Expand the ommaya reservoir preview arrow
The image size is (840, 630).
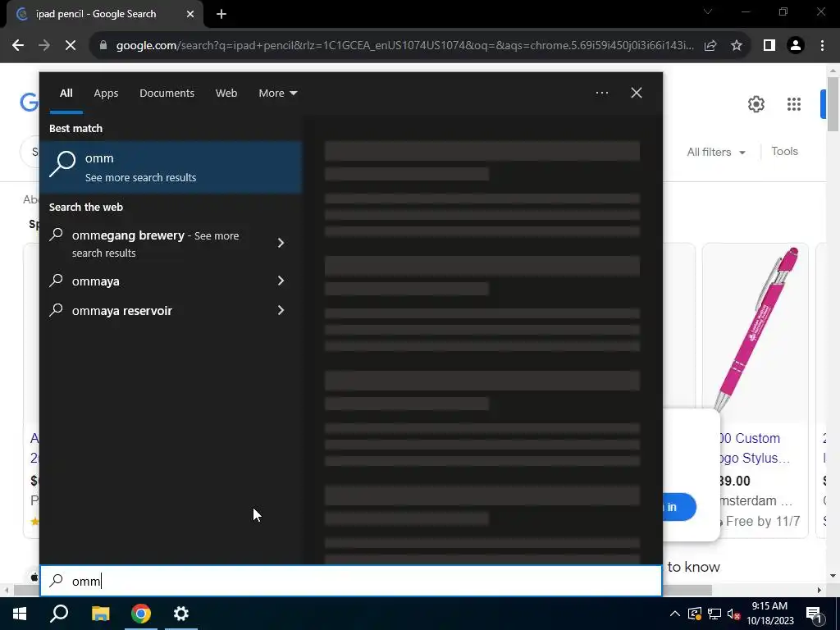click(281, 310)
